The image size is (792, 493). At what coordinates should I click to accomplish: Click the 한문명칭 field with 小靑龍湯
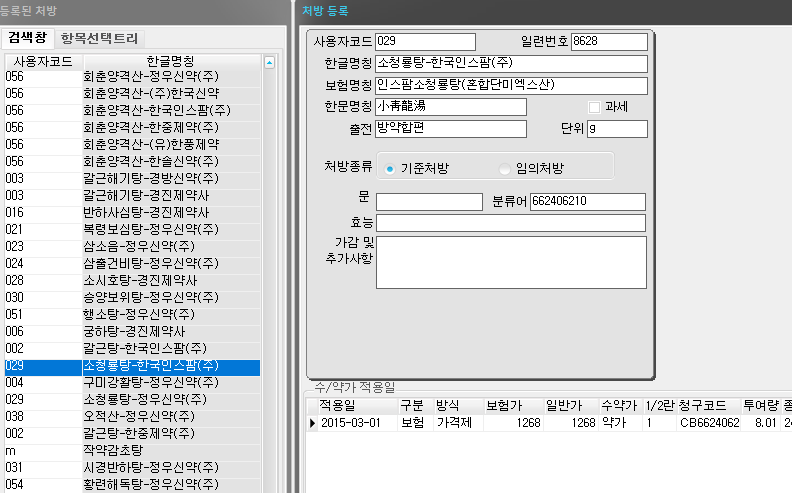pos(450,107)
